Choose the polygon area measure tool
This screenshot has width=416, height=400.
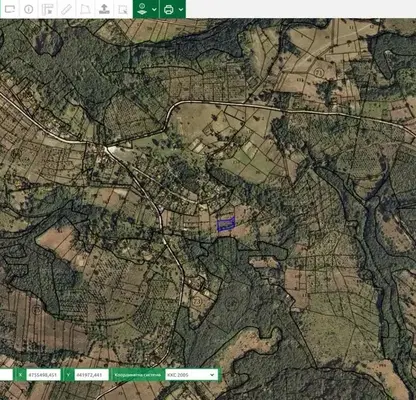[85, 9]
